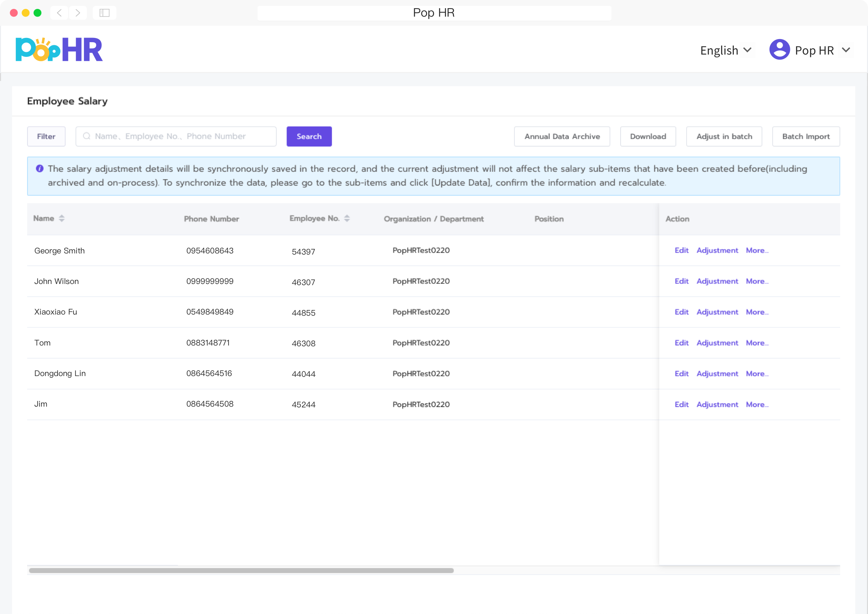The image size is (868, 614).
Task: Go forward with the browser forward arrow
Action: (x=78, y=13)
